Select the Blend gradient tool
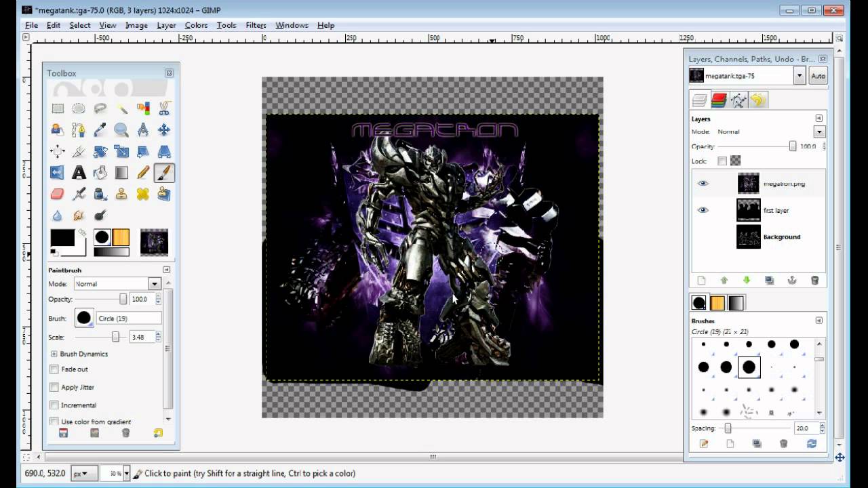Screen dimensions: 868x488 coord(121,173)
